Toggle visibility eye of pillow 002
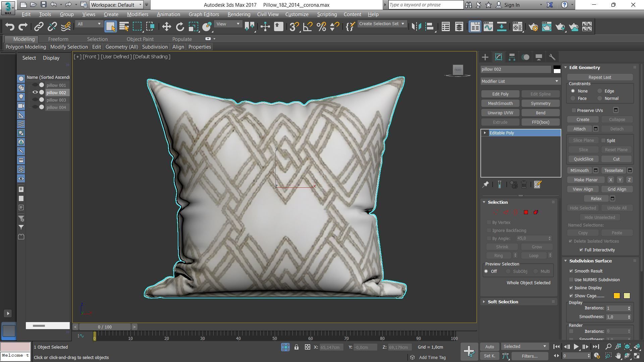 click(x=35, y=93)
